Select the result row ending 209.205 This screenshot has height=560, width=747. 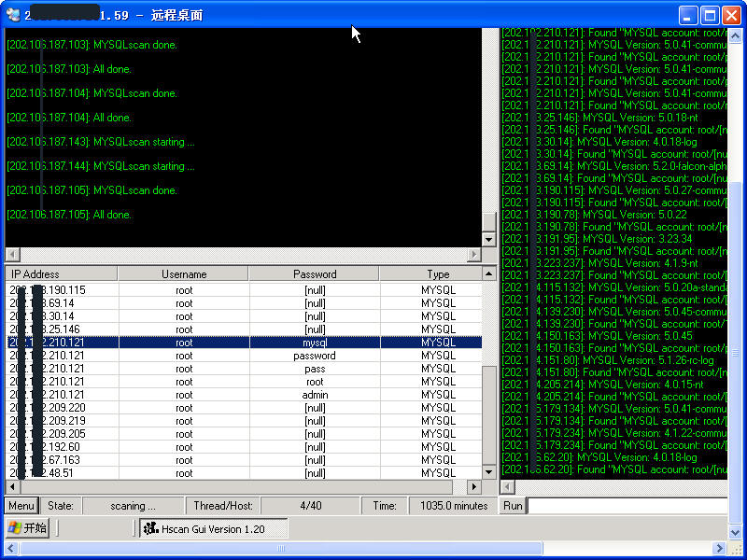pos(244,434)
